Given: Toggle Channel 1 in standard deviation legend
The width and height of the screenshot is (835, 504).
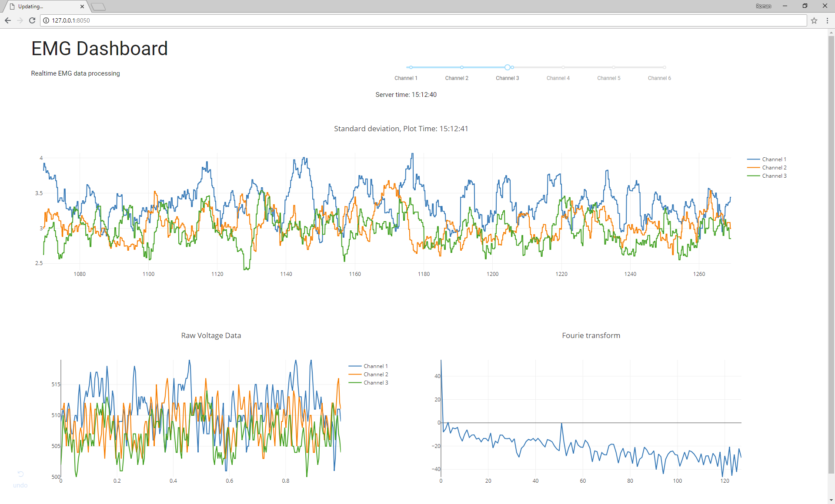Looking at the screenshot, I should pyautogui.click(x=774, y=159).
